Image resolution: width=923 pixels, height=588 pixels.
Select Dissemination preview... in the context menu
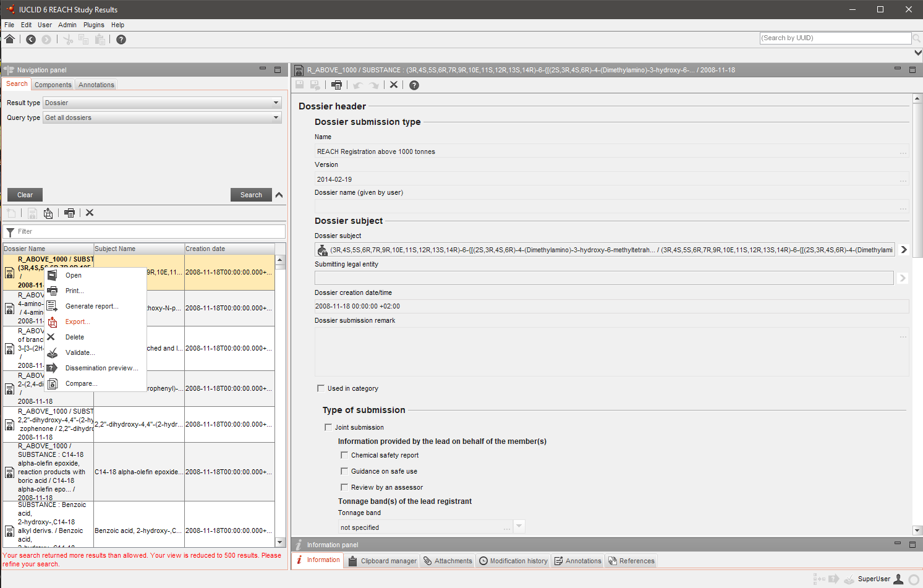[x=96, y=368]
